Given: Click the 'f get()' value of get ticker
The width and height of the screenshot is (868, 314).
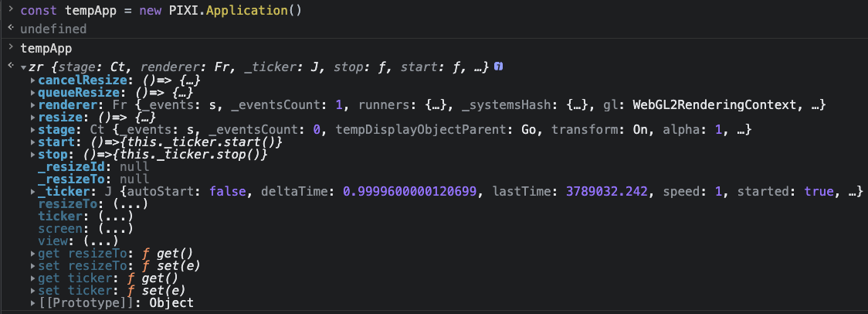Looking at the screenshot, I should coord(153,278).
